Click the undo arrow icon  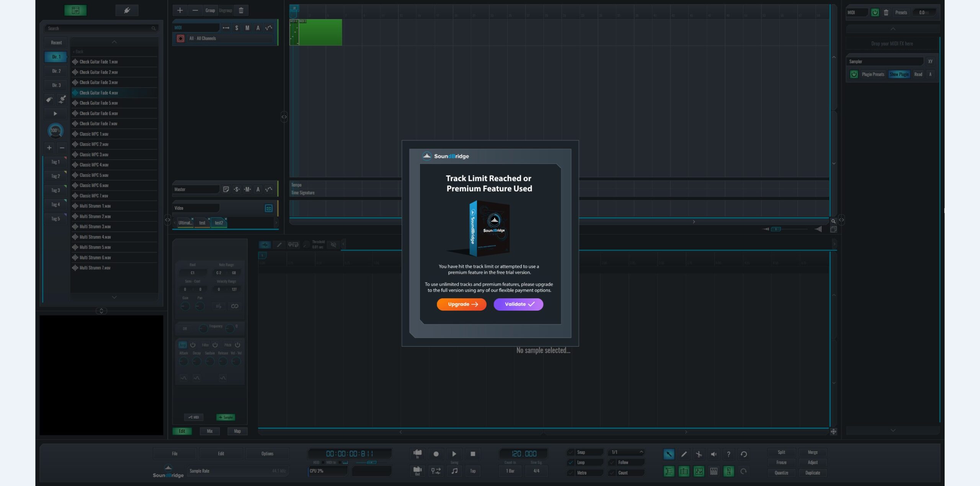tap(743, 454)
